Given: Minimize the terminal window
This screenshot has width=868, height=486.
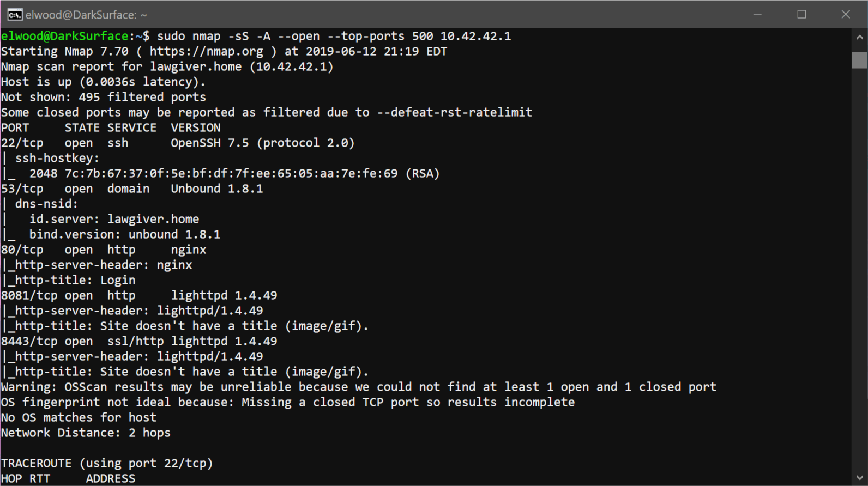Looking at the screenshot, I should pyautogui.click(x=757, y=15).
